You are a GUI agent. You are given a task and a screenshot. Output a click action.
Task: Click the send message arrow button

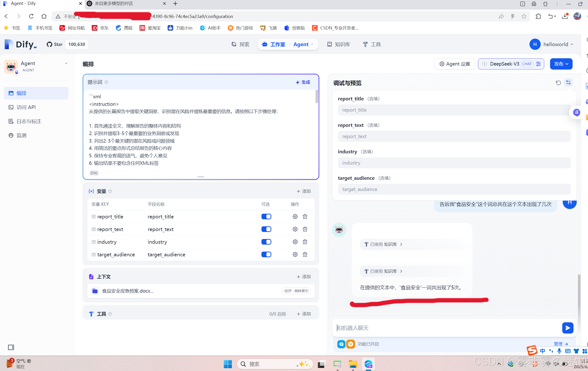567,328
